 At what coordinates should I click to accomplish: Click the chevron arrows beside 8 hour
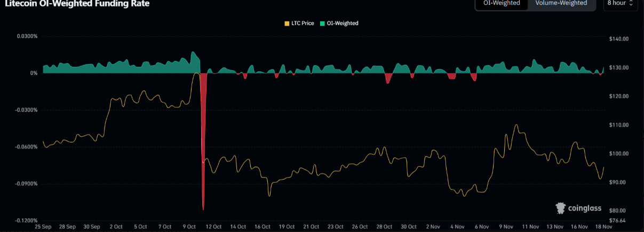click(632, 3)
